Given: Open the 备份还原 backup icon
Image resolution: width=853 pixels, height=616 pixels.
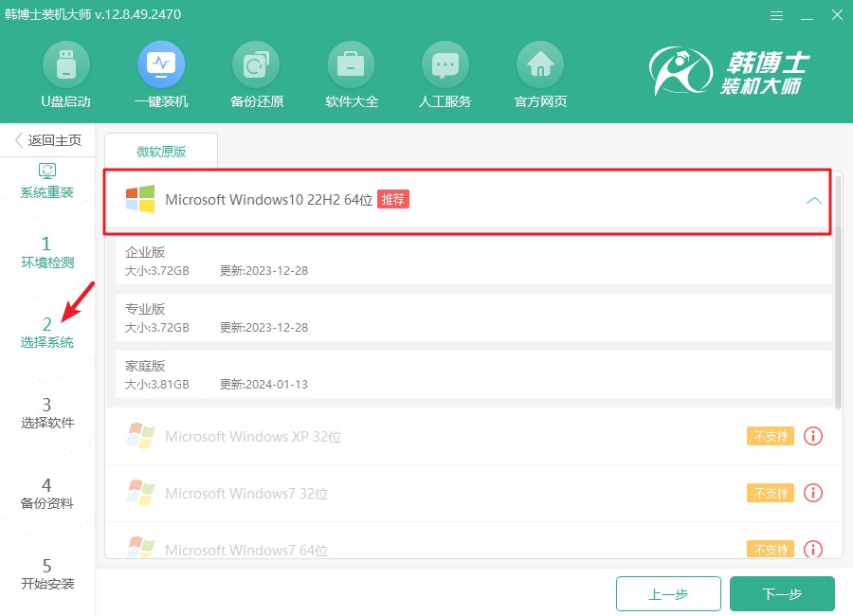Looking at the screenshot, I should [x=256, y=64].
